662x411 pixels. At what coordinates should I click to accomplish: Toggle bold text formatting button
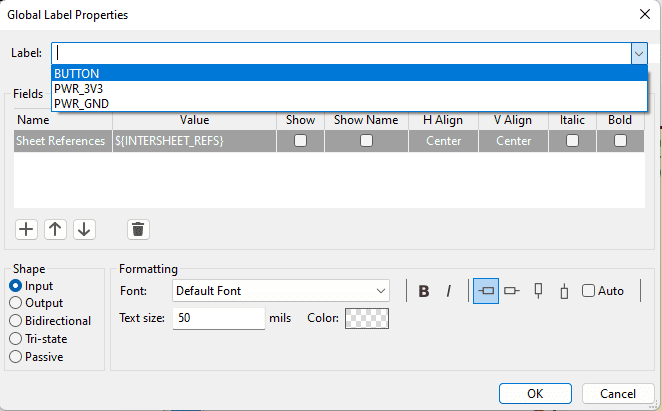[x=423, y=291]
